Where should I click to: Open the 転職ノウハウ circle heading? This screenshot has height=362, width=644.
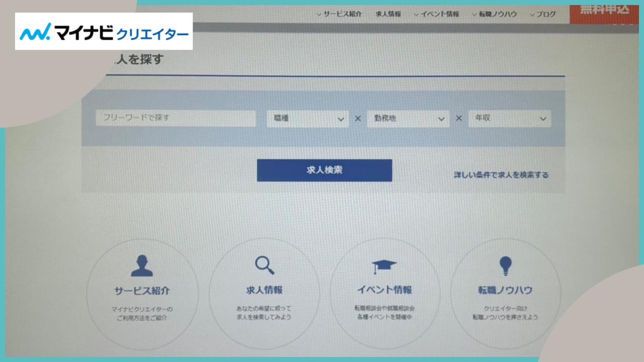505,290
